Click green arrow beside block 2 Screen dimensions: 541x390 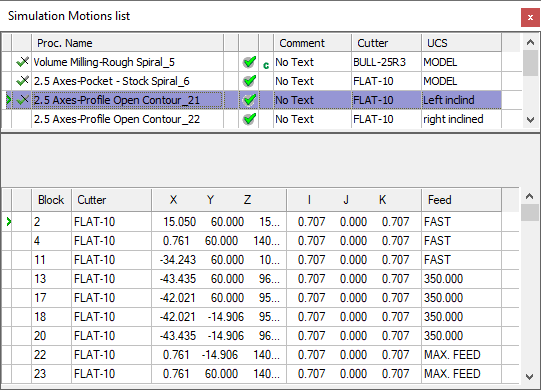9,222
